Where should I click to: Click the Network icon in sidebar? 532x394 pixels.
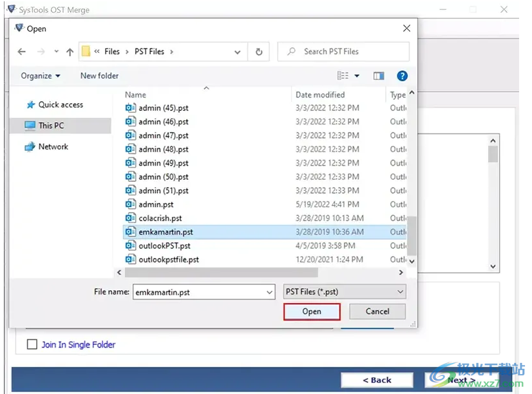pos(30,147)
